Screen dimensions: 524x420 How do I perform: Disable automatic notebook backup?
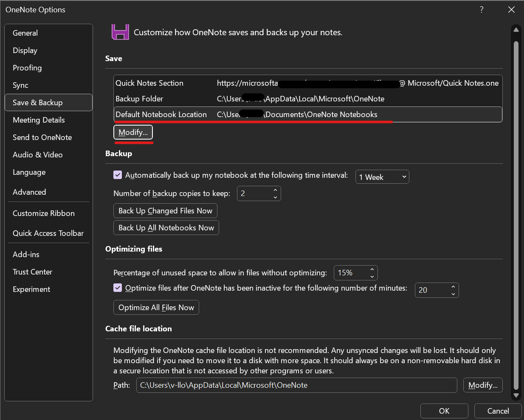coord(117,174)
